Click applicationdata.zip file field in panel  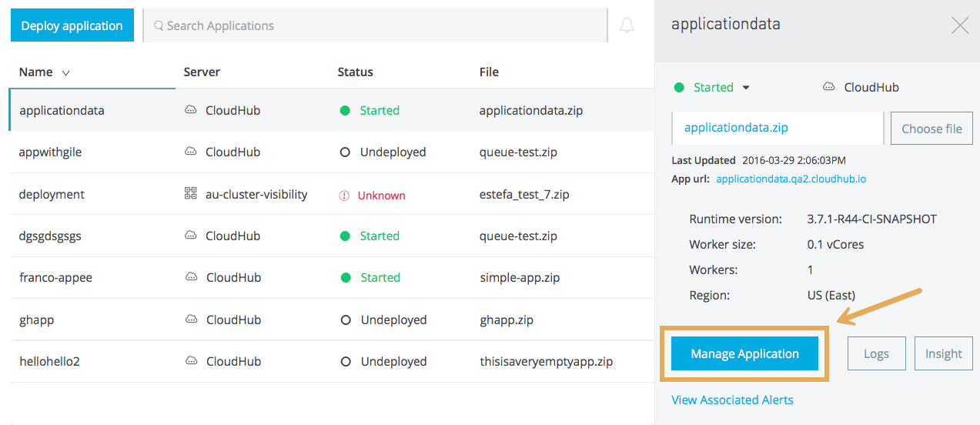click(x=778, y=128)
